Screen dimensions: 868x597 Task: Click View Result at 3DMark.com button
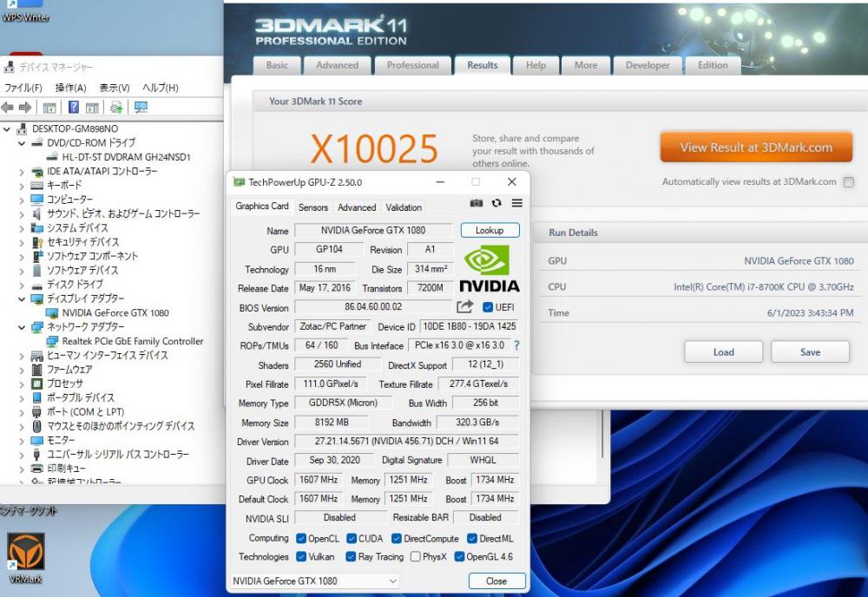(756, 148)
